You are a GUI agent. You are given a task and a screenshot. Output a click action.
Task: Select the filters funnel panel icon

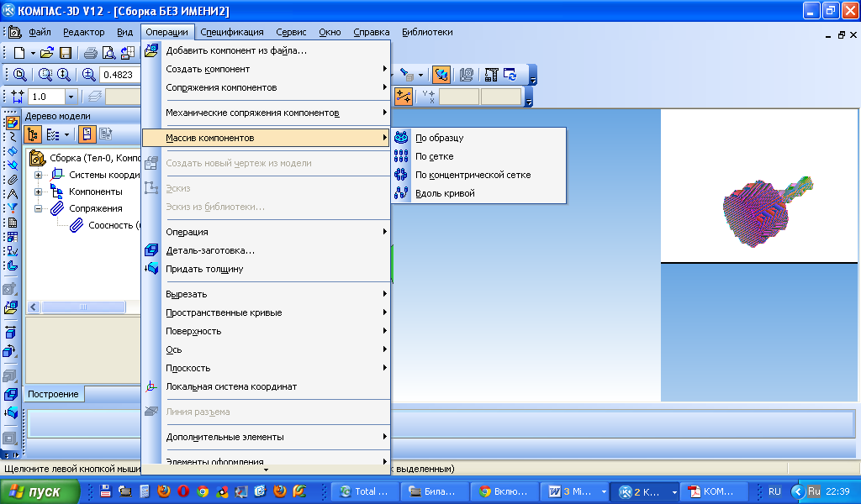12,208
